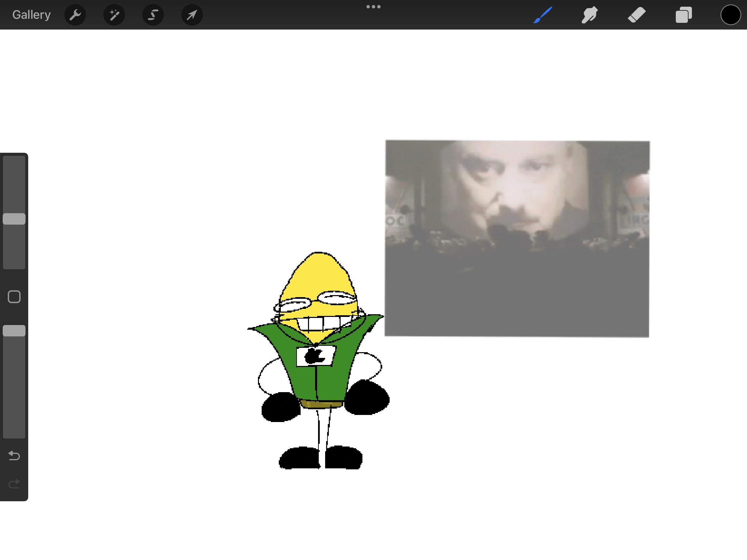
Task: Select the Eraser tool
Action: 636,14
